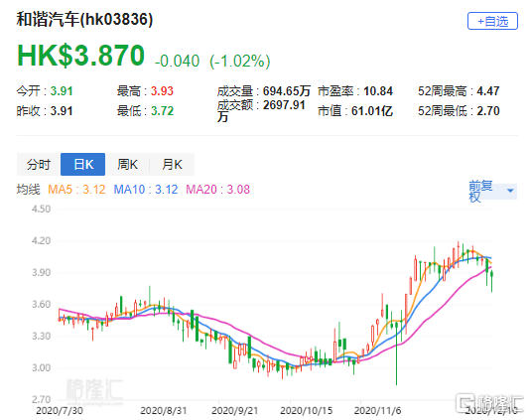Click the 3.90 y-axis label
Viewport: 530px width, 420px height.
point(42,273)
